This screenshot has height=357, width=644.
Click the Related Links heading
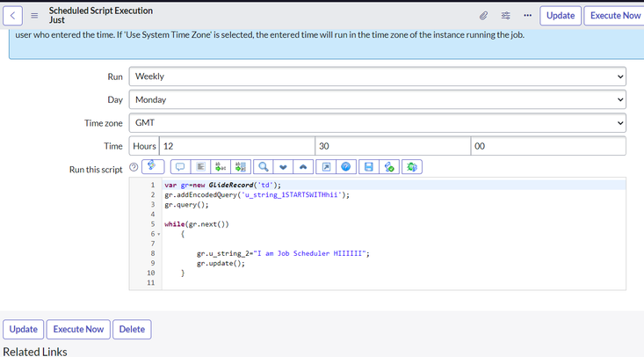[x=35, y=352]
